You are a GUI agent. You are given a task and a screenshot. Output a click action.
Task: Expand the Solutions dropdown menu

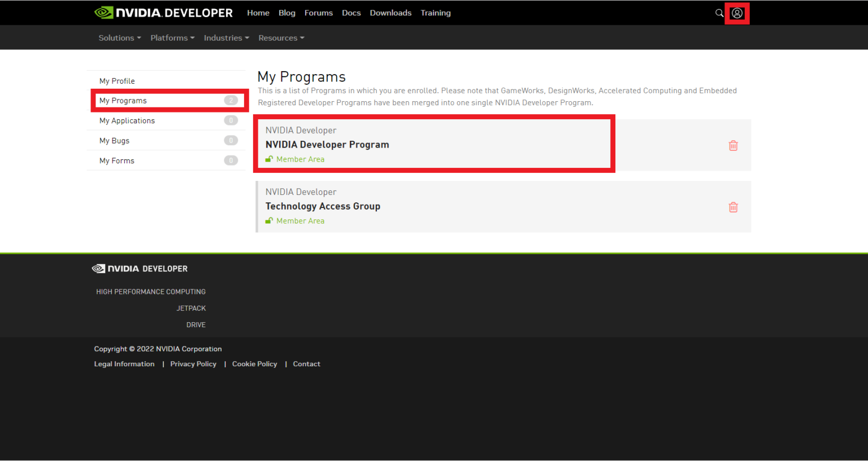point(119,38)
